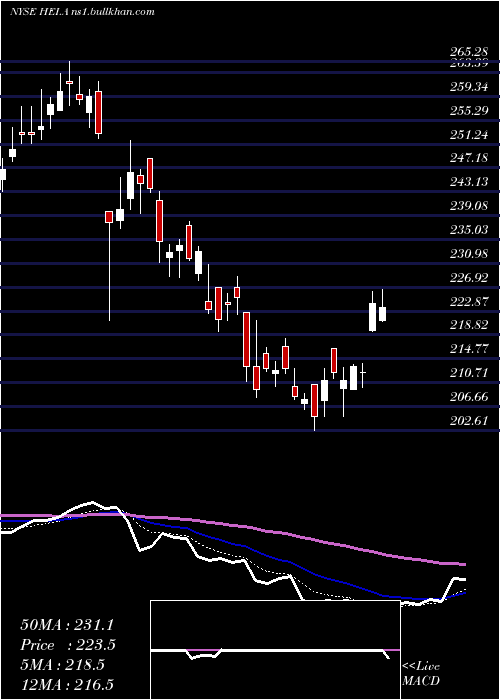500x700 pixels.
Task: Click the 230.98 price axis label
Action: click(469, 254)
